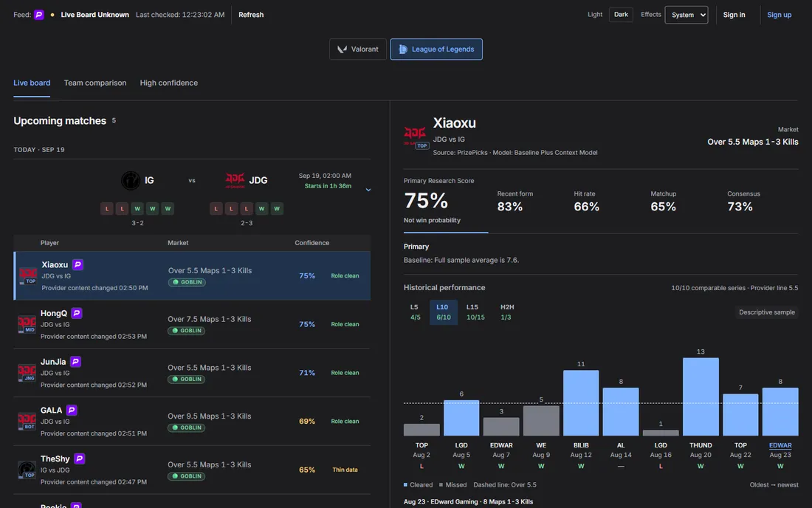Click GOBLIN badge in TheShy row
The width and height of the screenshot is (812, 508).
pos(187,476)
